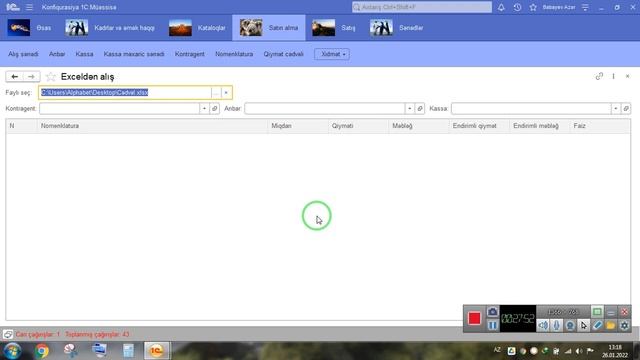Open the Windows Start button

point(13,351)
